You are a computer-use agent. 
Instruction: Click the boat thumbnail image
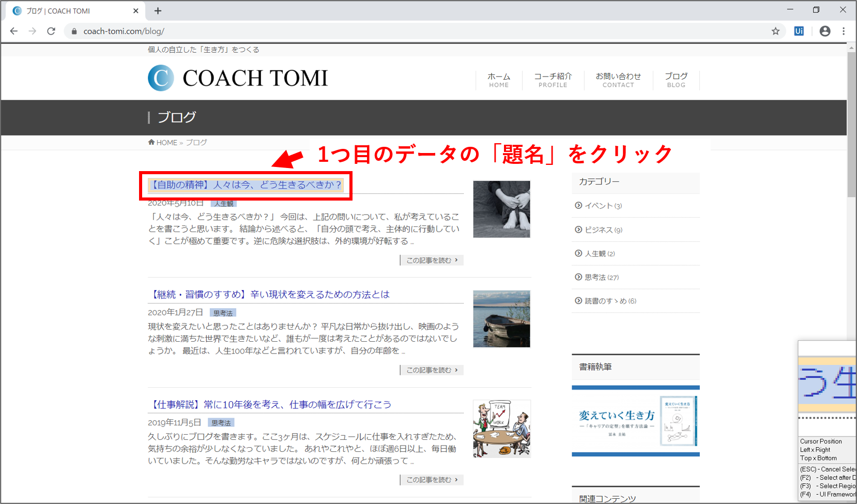[501, 319]
